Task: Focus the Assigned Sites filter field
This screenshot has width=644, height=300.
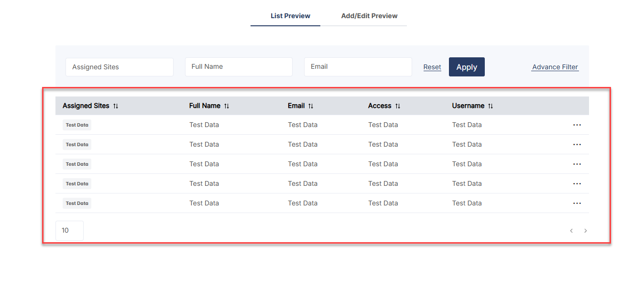Action: 120,67
